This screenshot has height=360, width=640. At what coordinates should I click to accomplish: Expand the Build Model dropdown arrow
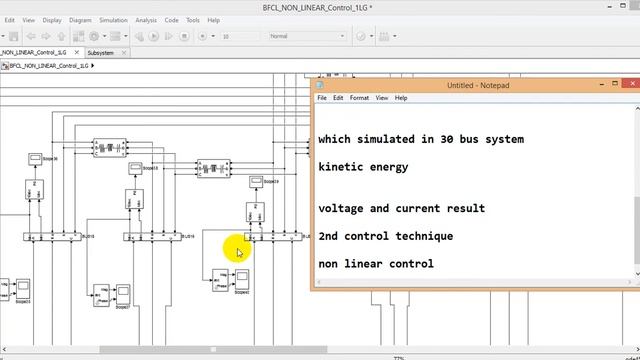coord(395,36)
